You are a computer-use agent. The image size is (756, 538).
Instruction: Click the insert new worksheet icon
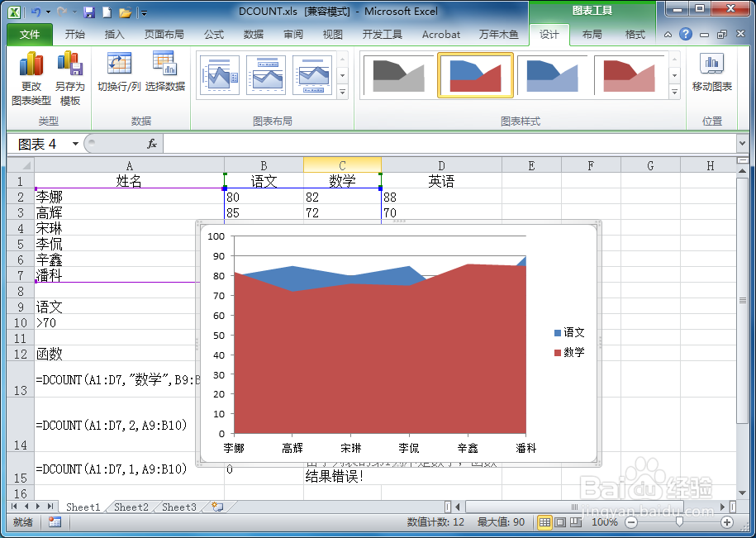[x=217, y=507]
